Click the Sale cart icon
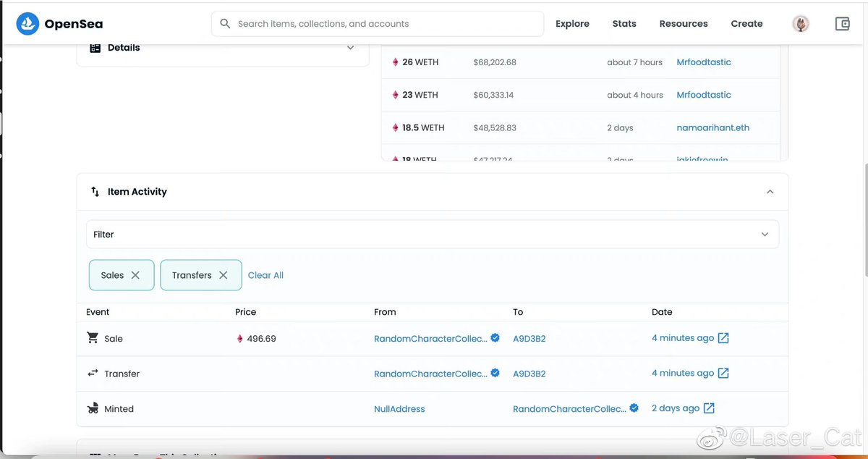Screen dimensions: 868x459 [93, 338]
